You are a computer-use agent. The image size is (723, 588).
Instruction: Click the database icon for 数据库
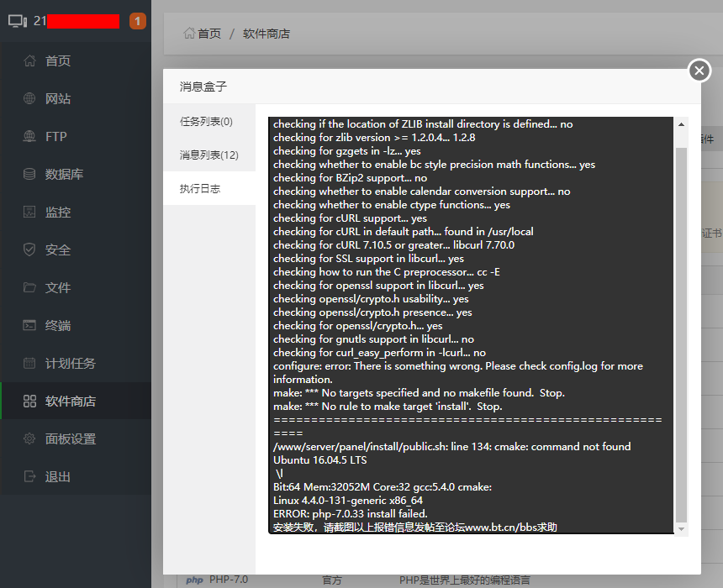tap(29, 174)
